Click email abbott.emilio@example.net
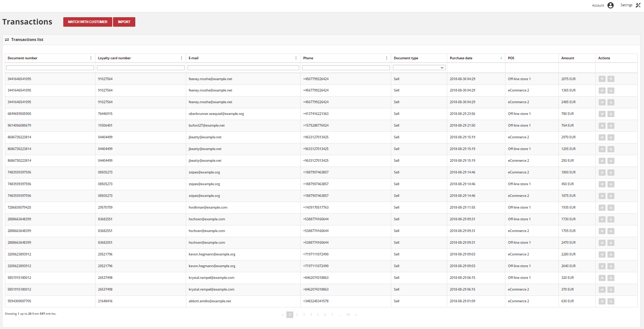Image resolution: width=644 pixels, height=329 pixels. (x=210, y=301)
